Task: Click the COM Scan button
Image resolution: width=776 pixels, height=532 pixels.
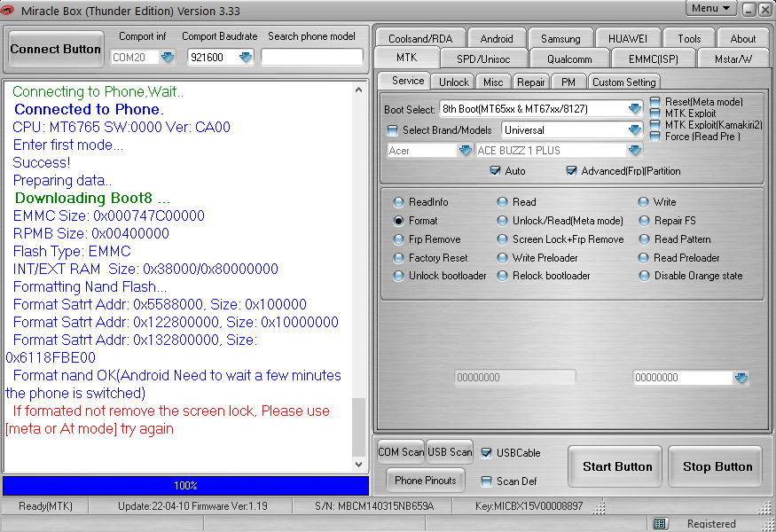Action: (400, 452)
